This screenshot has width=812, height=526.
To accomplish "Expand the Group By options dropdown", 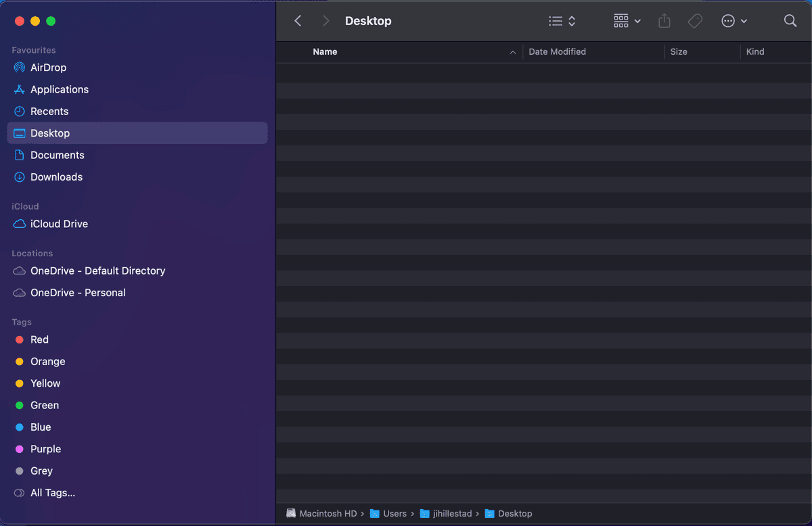I will point(627,21).
